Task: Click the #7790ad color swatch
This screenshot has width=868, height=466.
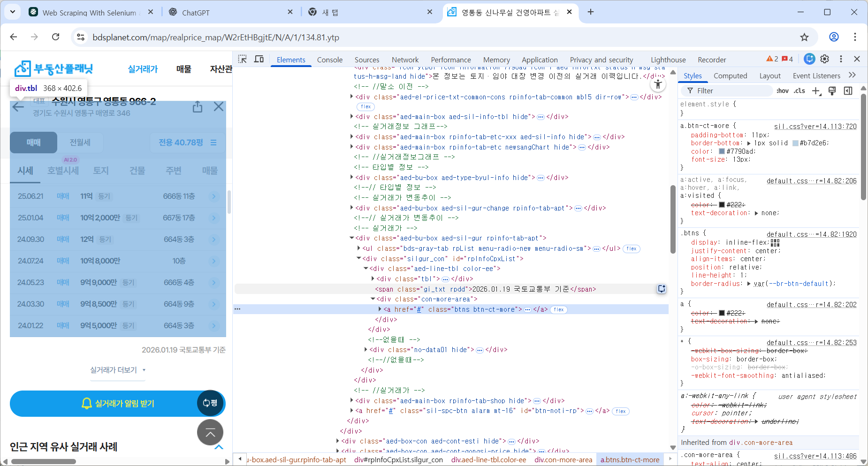Action: pos(722,151)
